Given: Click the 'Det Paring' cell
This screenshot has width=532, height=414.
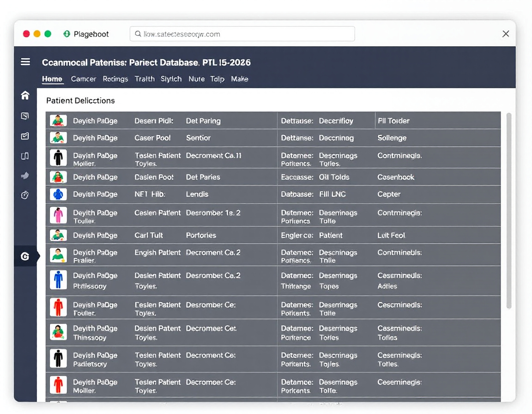Looking at the screenshot, I should [203, 121].
